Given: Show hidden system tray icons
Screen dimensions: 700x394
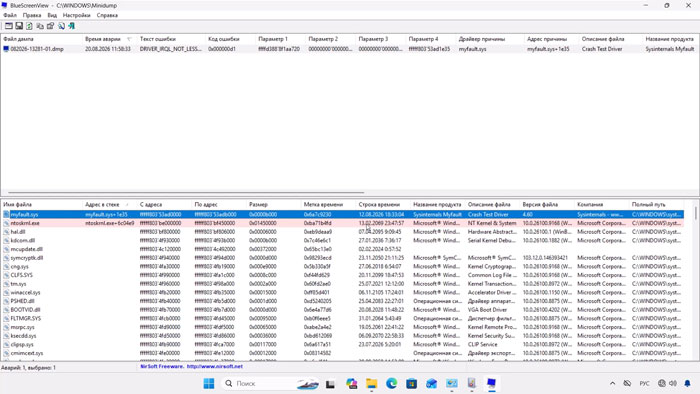Looking at the screenshot, I should pyautogui.click(x=612, y=383).
